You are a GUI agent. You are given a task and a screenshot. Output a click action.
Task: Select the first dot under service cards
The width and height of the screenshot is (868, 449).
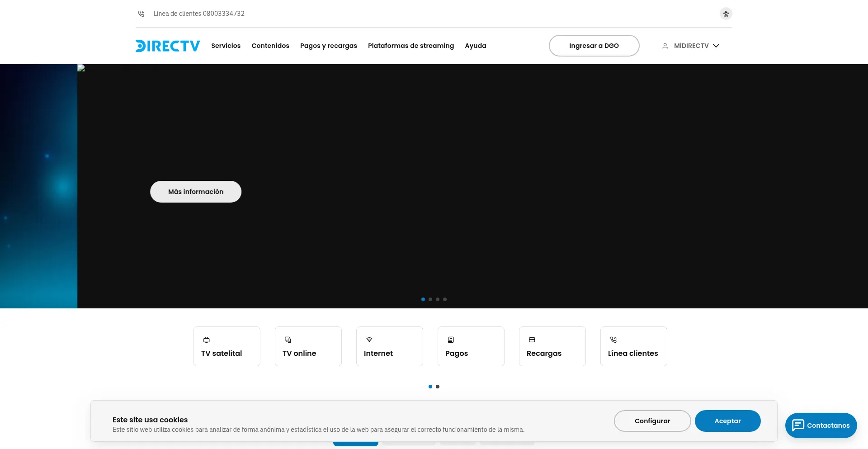coord(430,387)
